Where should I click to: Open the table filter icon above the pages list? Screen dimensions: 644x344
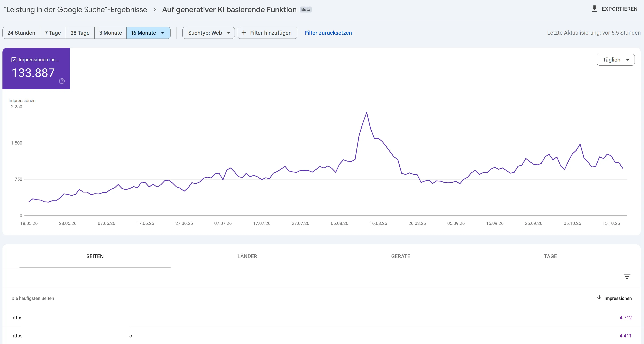tap(627, 277)
